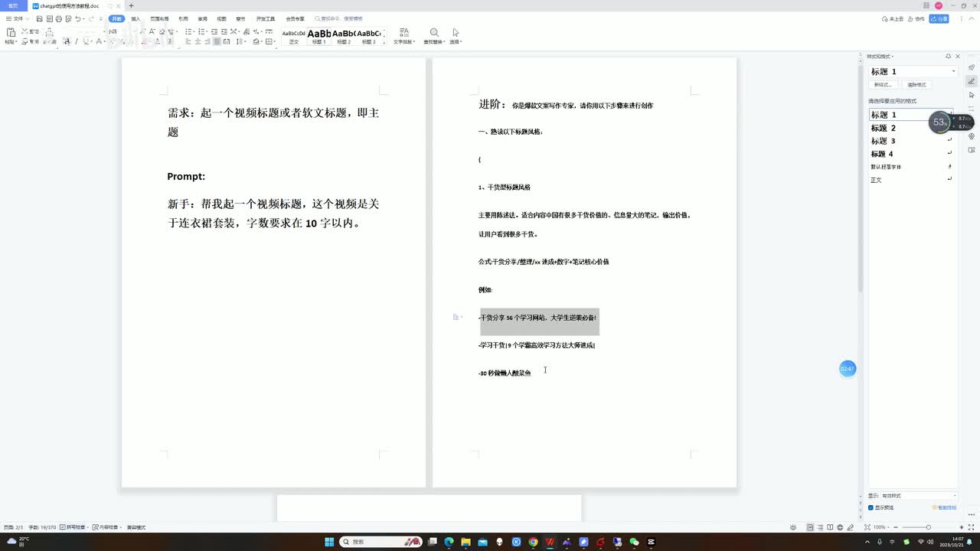Toggle Bold formatting button
The height and width of the screenshot is (551, 980).
coord(67,41)
